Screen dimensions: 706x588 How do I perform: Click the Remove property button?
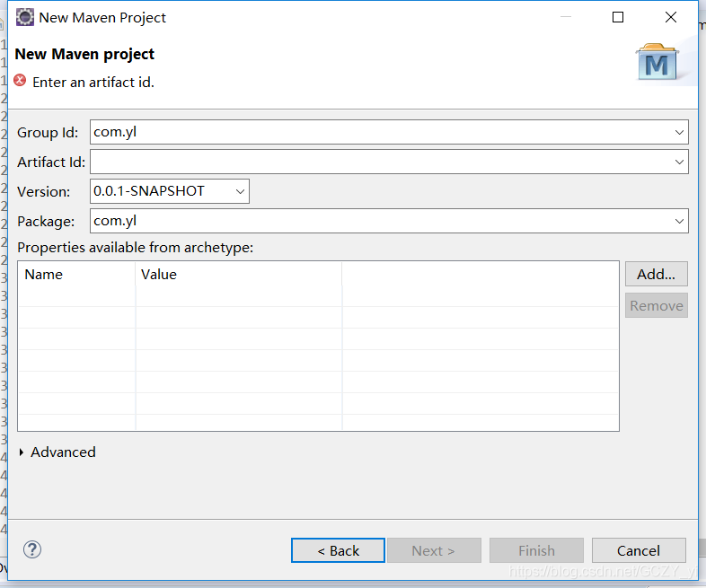656,305
